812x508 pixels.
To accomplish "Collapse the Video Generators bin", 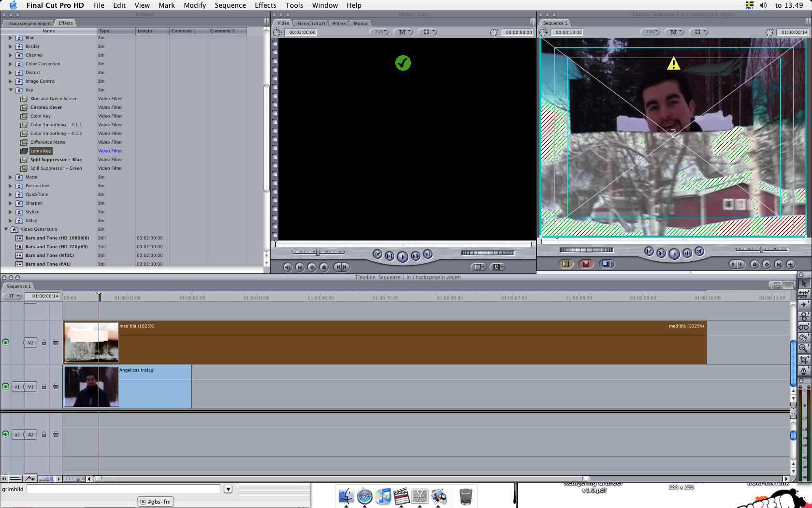I will point(6,229).
